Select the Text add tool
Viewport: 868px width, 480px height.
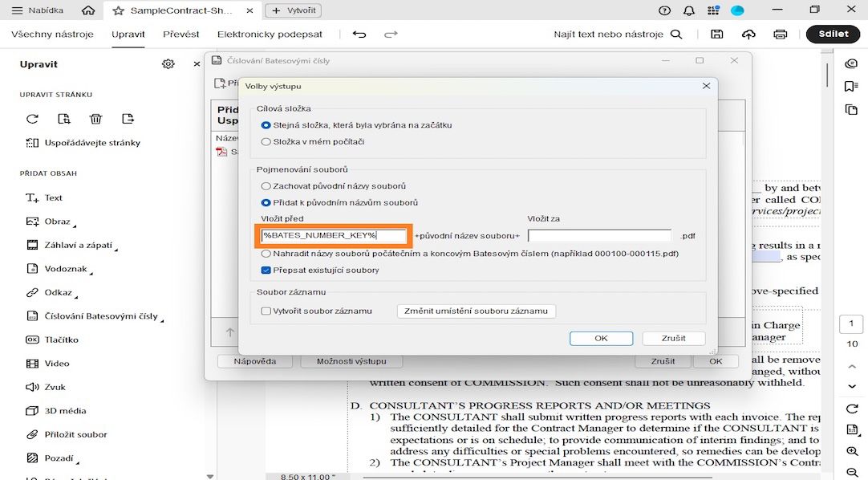[x=44, y=197]
